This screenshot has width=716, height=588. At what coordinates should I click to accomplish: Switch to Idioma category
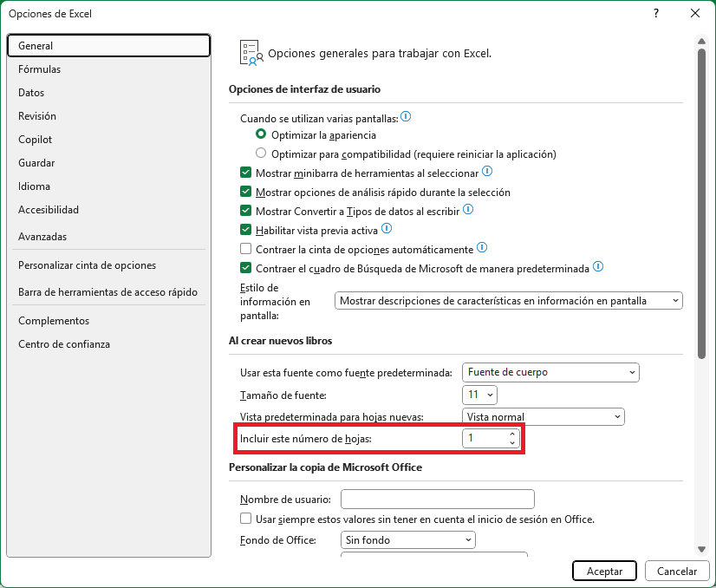point(108,186)
